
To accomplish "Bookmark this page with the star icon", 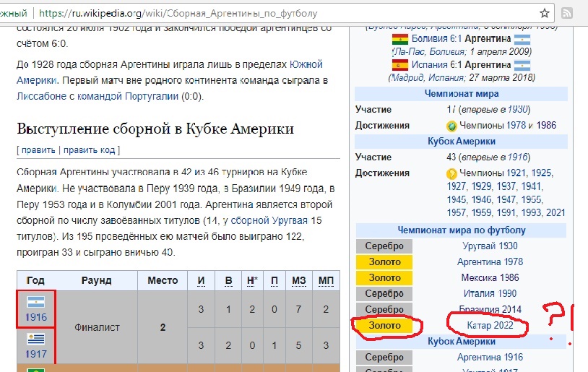I will pos(544,14).
